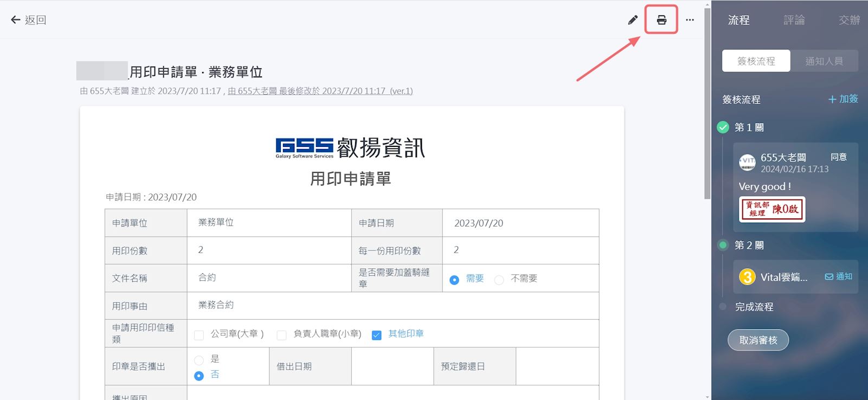Click the 取消審核 button
868x400 pixels.
pos(758,340)
